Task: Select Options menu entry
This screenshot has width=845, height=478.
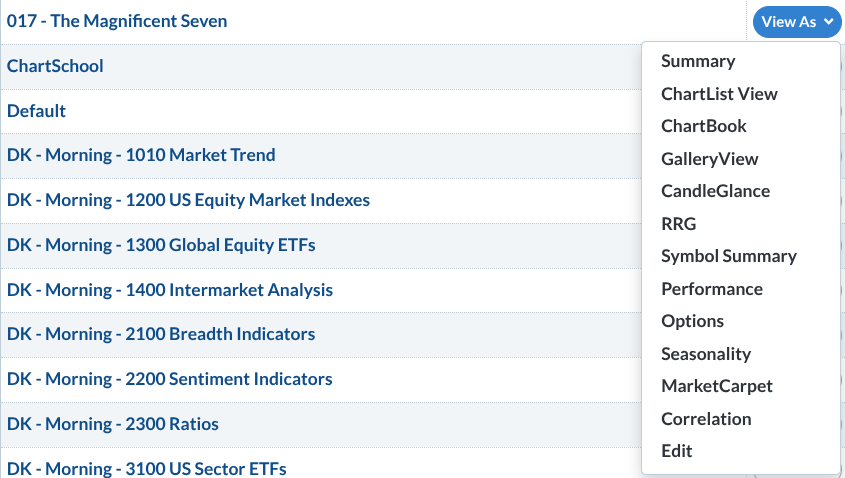Action: 692,321
